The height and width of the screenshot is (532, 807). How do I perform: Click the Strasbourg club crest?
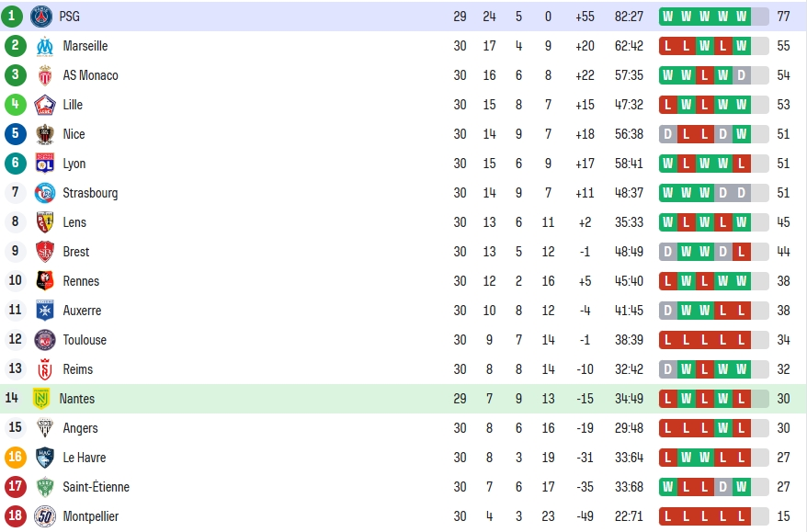pos(45,193)
